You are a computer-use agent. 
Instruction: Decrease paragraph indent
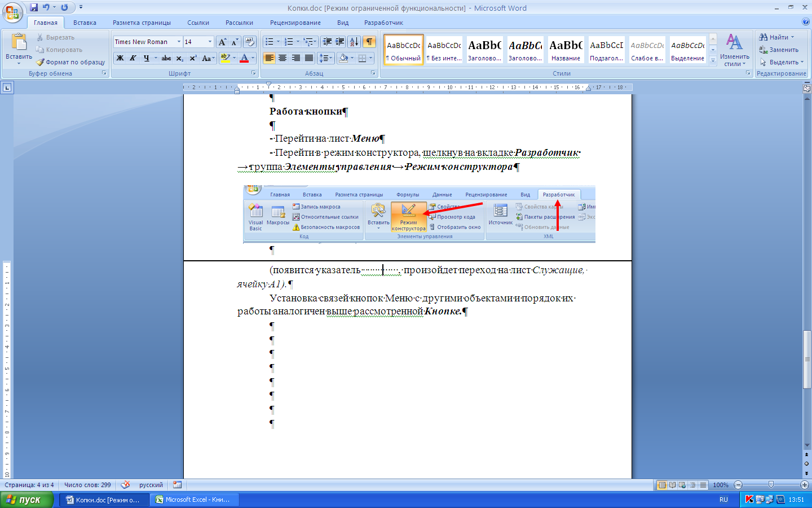click(326, 42)
